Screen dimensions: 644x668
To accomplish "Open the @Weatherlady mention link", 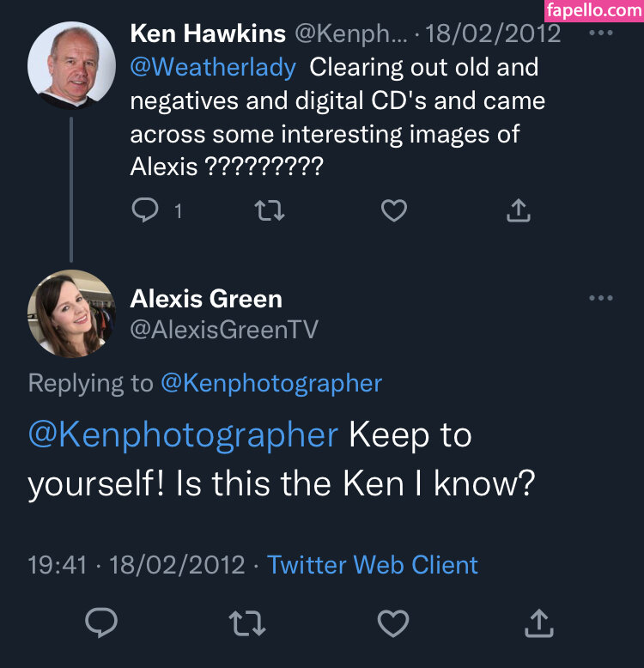I will coord(213,67).
